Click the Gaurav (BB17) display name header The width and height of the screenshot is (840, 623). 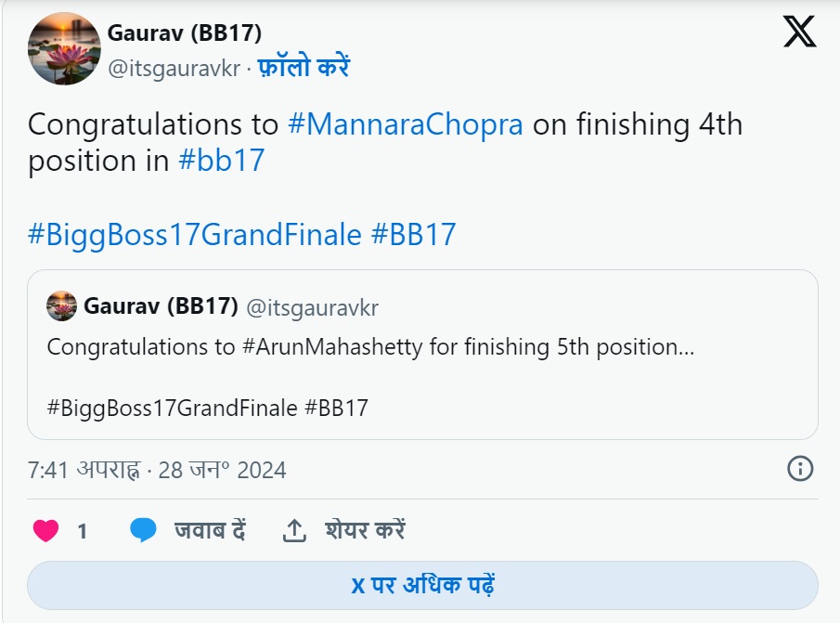(185, 32)
